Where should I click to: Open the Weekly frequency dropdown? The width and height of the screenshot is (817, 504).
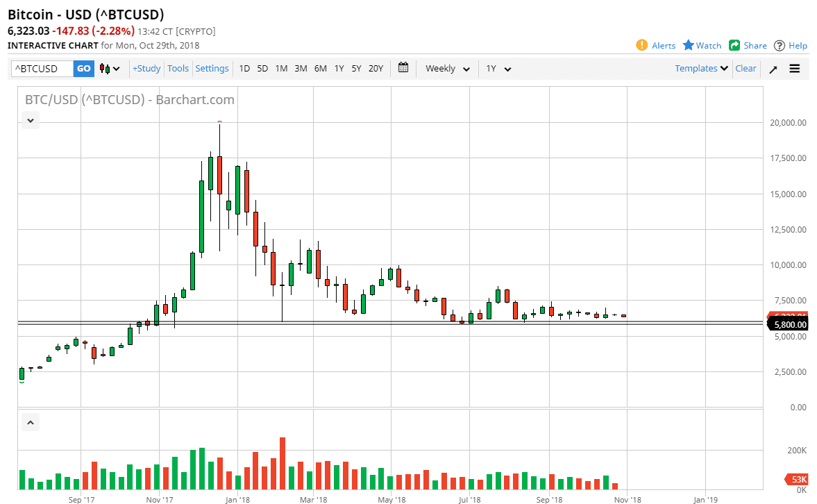pos(446,68)
